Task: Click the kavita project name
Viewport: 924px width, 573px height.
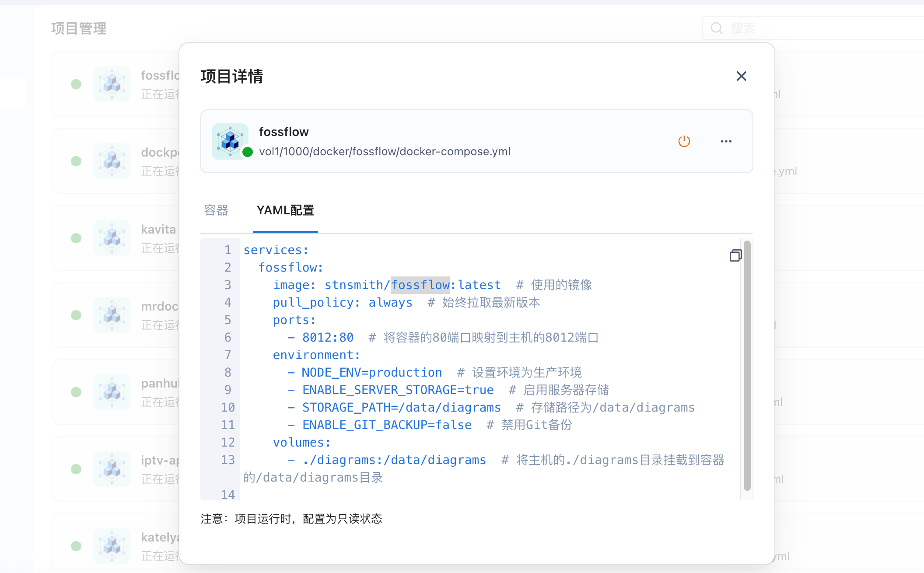Action: click(x=158, y=229)
